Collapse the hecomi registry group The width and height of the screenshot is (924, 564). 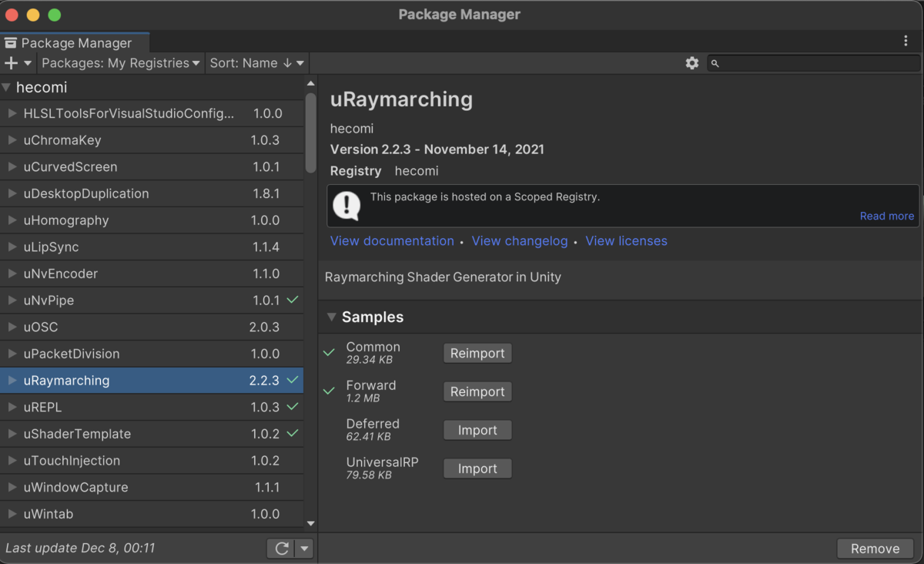pos(6,88)
